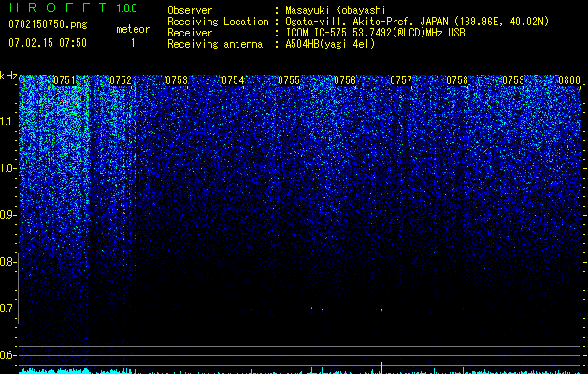Image resolution: width=588 pixels, height=374 pixels.
Task: Click the kHz axis unit label
Action: [8, 76]
